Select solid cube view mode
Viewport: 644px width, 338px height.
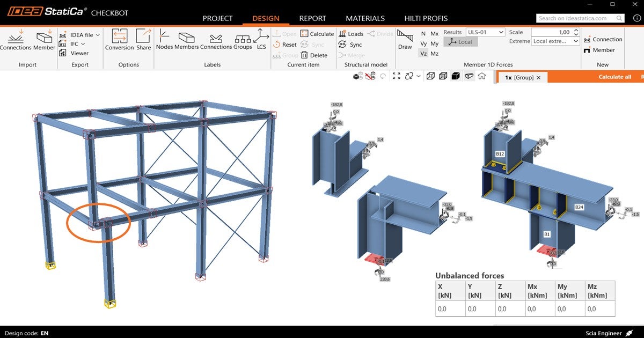[455, 76]
